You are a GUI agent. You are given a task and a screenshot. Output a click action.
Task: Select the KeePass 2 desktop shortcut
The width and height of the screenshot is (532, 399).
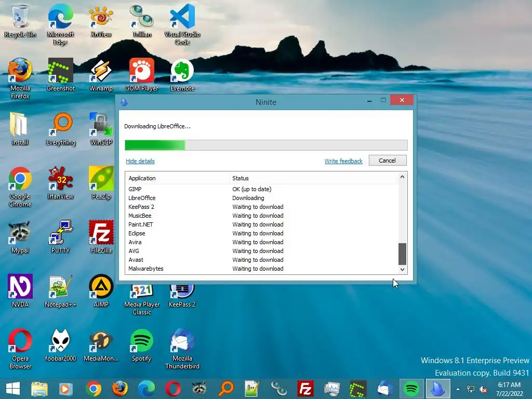coord(182,296)
